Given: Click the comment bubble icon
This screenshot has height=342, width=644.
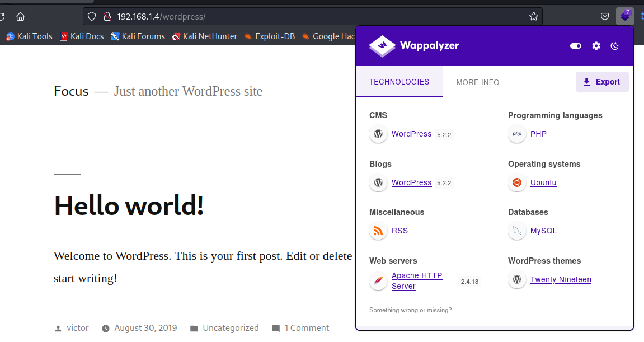Looking at the screenshot, I should [276, 329].
